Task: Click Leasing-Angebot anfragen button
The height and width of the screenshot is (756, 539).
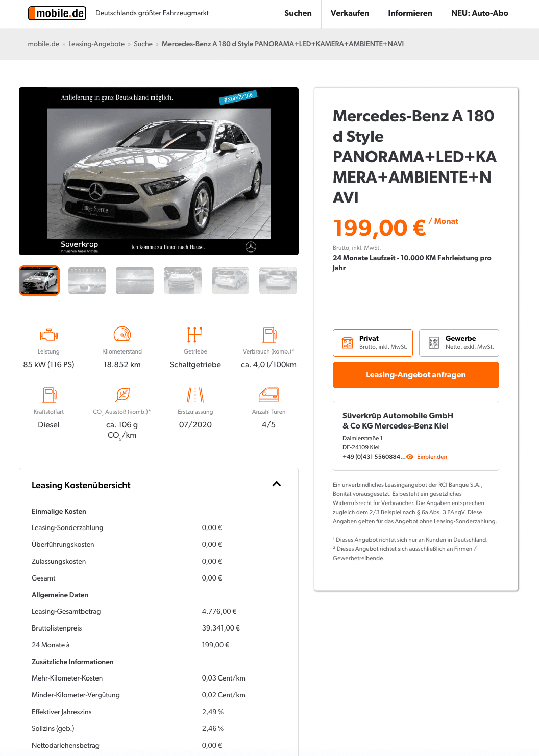Action: [x=416, y=375]
